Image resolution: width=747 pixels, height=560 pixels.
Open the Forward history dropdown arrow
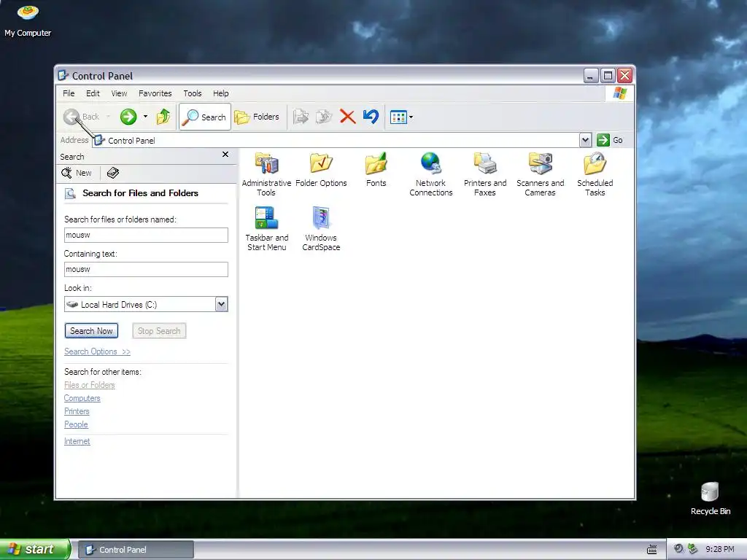coord(145,117)
